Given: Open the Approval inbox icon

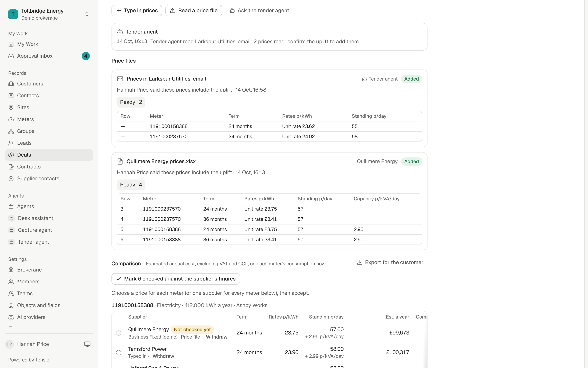Looking at the screenshot, I should tap(11, 56).
